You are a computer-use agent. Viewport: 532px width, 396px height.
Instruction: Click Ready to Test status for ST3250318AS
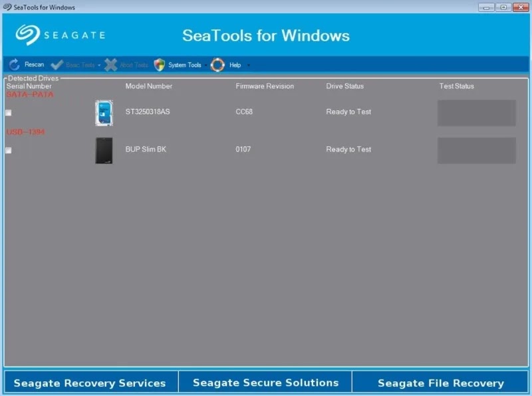point(348,112)
